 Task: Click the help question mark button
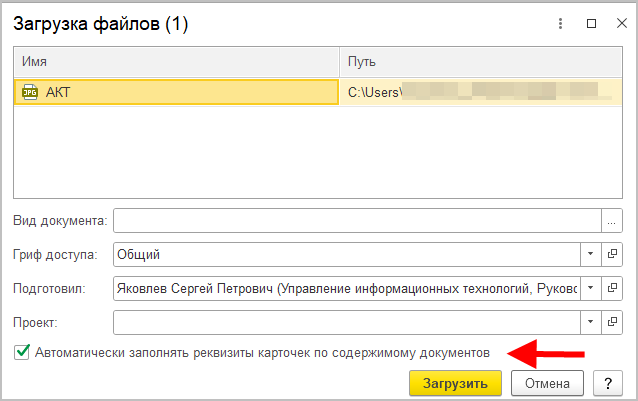pyautogui.click(x=607, y=383)
